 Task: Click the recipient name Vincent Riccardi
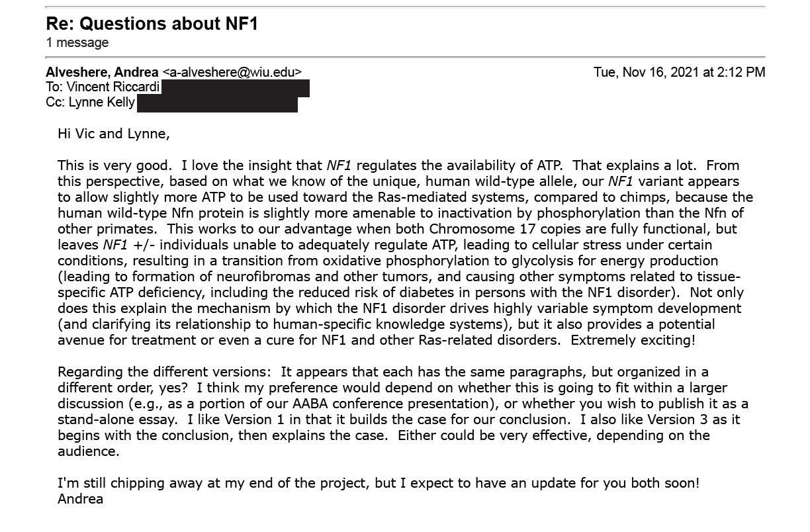113,87
